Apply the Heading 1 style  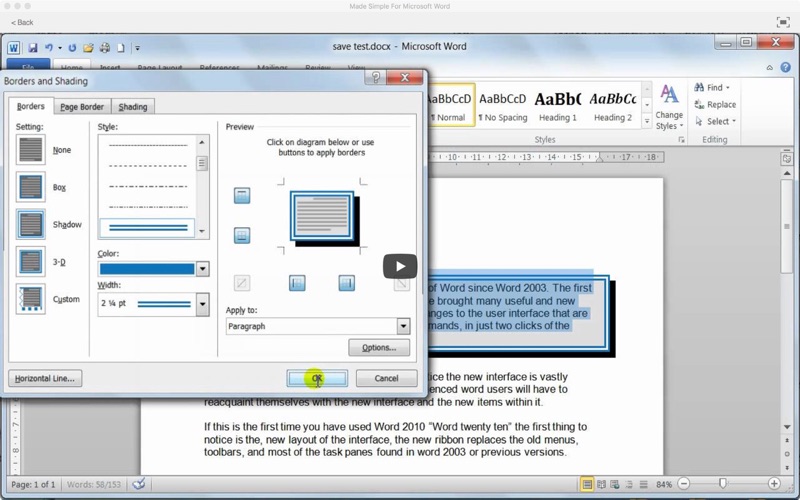558,106
